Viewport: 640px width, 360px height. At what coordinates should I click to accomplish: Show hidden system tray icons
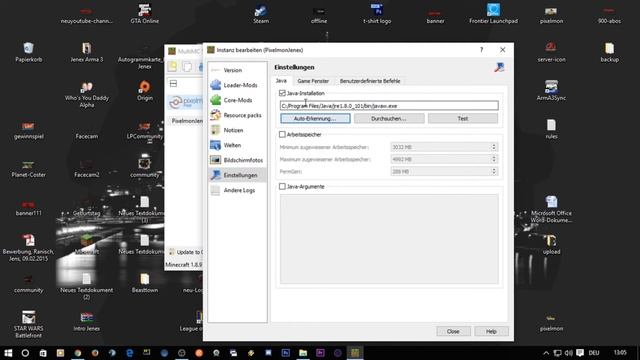pos(546,353)
